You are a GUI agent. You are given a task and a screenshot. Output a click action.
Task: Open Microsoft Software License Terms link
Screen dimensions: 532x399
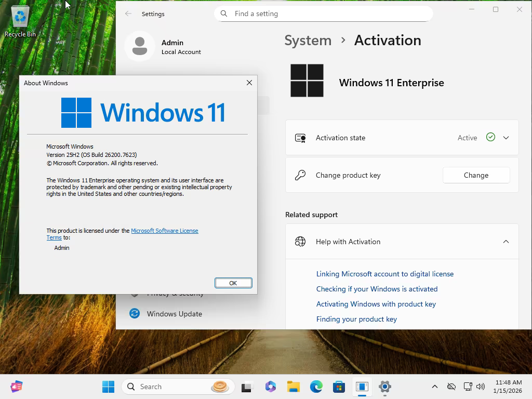coord(165,231)
